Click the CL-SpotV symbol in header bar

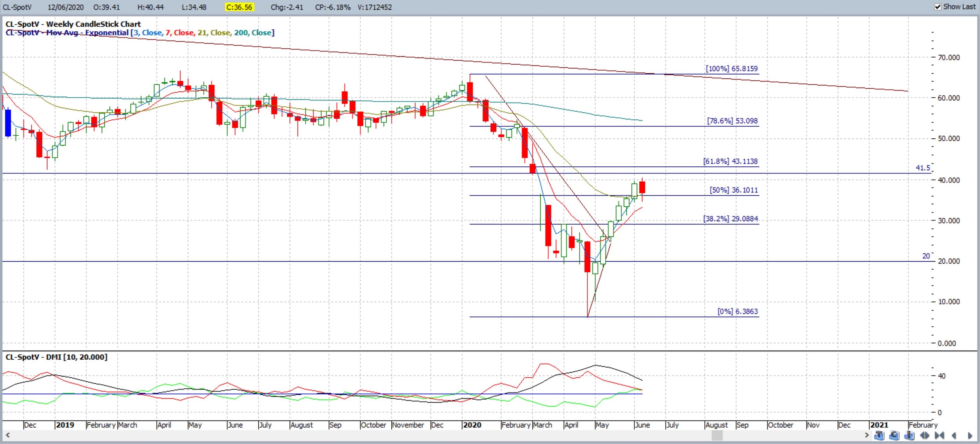(x=17, y=7)
